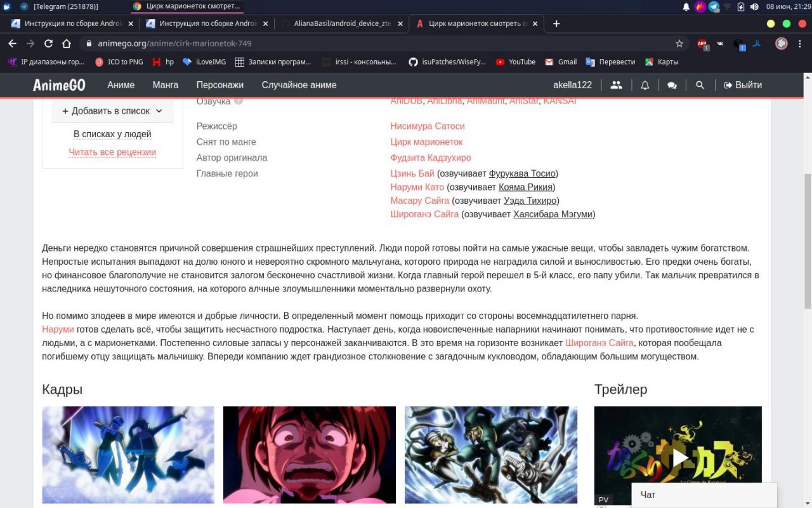Viewport: 812px width, 508px height.
Task: Open the Аниме menu
Action: coord(121,85)
